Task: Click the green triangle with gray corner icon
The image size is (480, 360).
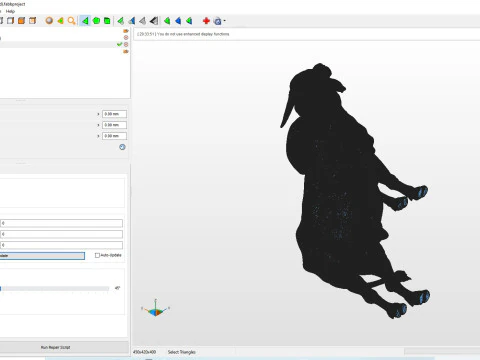Action: tap(121, 21)
